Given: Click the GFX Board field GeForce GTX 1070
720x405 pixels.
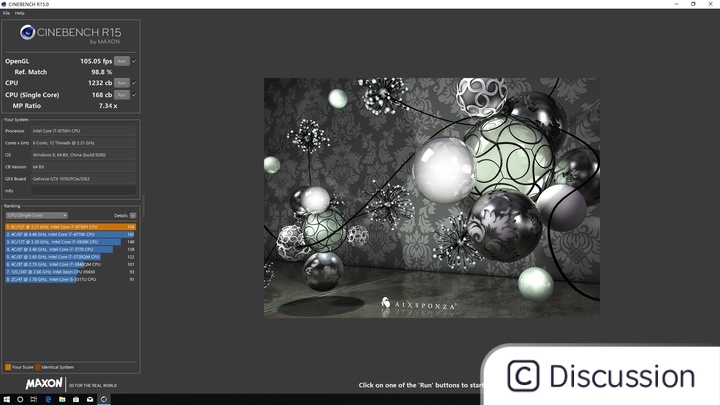Looking at the screenshot, I should (x=84, y=179).
